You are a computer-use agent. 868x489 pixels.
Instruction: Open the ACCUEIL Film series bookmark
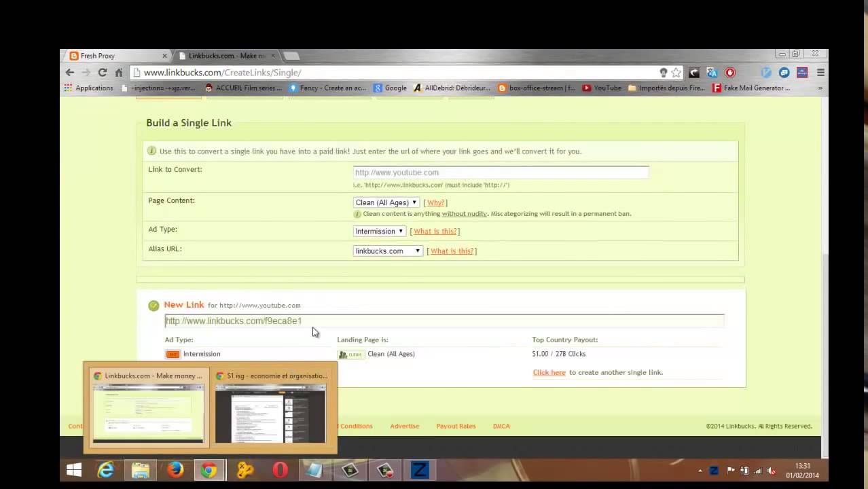244,88
